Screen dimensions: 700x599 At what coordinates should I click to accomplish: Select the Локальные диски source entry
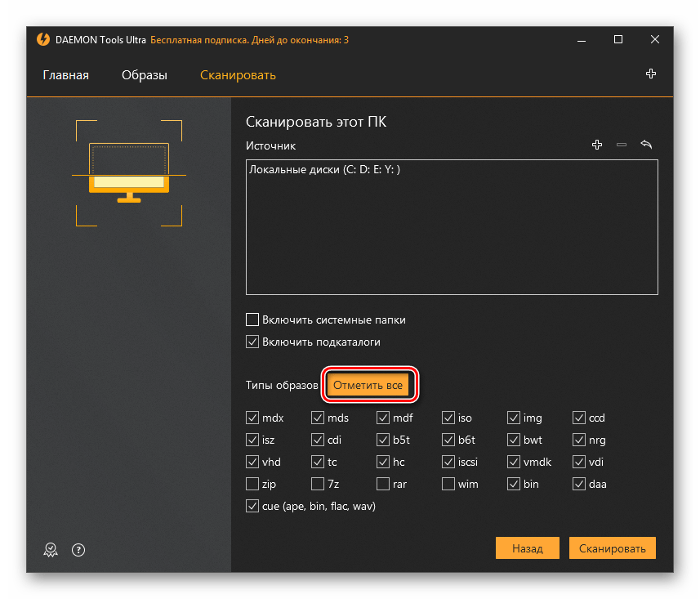coord(325,170)
